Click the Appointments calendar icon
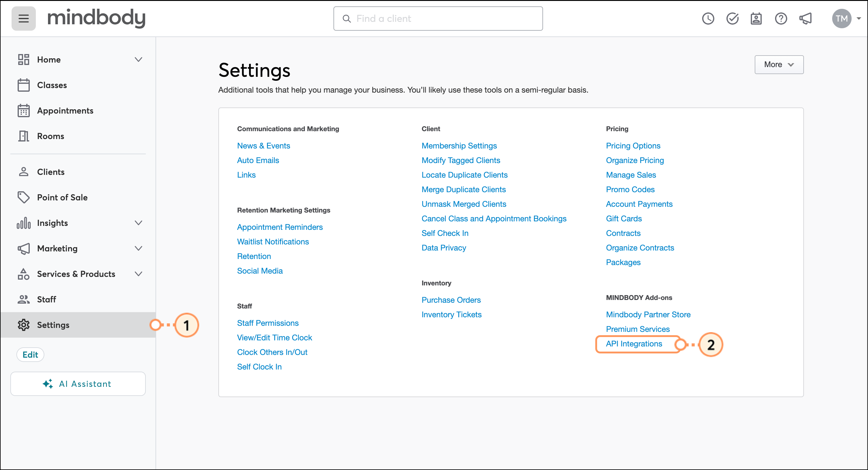Image resolution: width=868 pixels, height=470 pixels. (24, 111)
